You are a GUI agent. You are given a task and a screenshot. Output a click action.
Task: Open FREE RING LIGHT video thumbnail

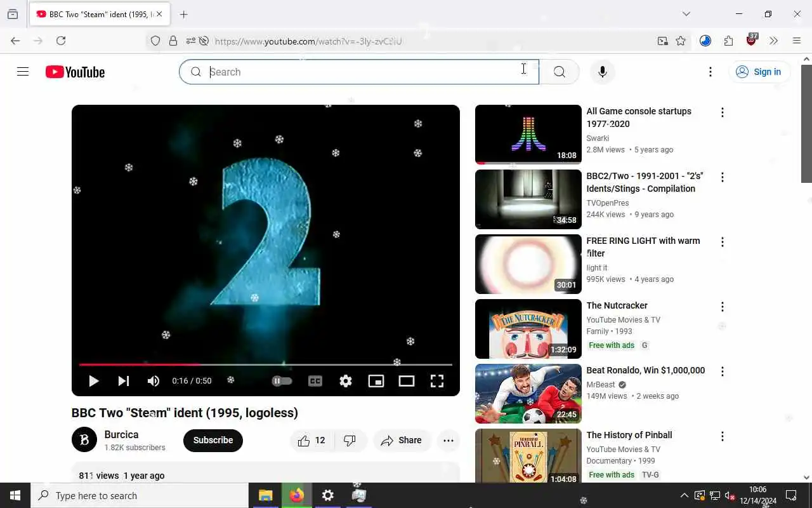[528, 264]
